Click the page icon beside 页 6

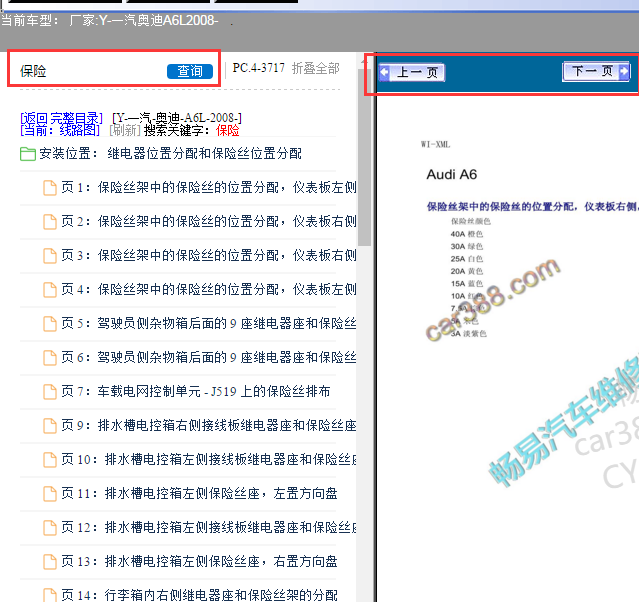tap(50, 358)
